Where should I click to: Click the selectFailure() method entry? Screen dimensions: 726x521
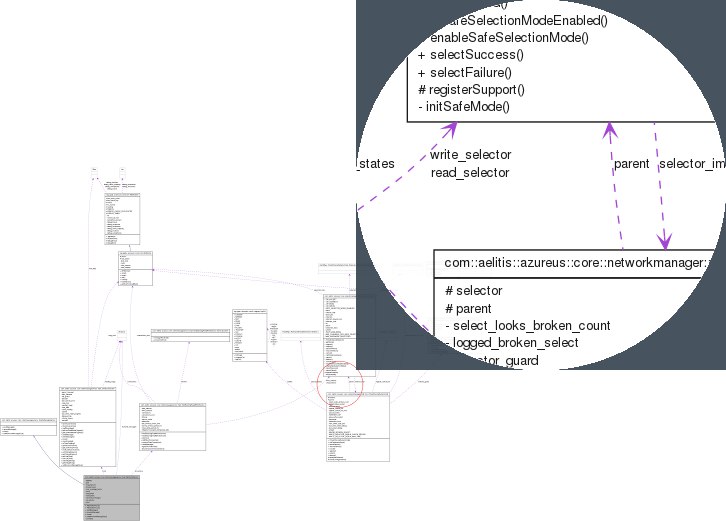464,73
